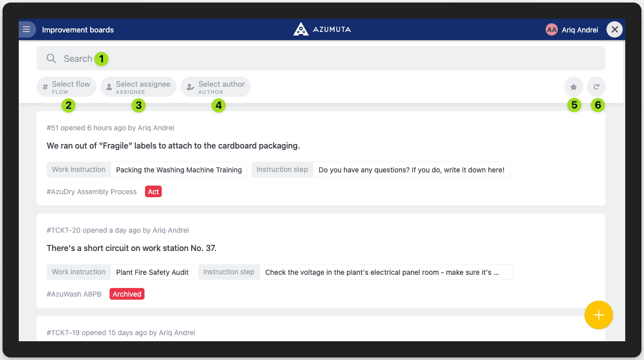644x360 pixels.
Task: Open ticket about Fragile labels
Action: [x=173, y=146]
